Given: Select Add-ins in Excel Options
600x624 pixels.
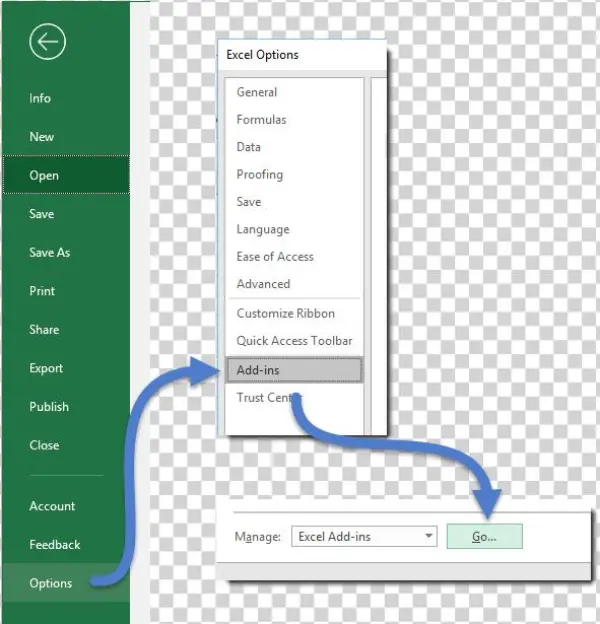Looking at the screenshot, I should click(294, 370).
